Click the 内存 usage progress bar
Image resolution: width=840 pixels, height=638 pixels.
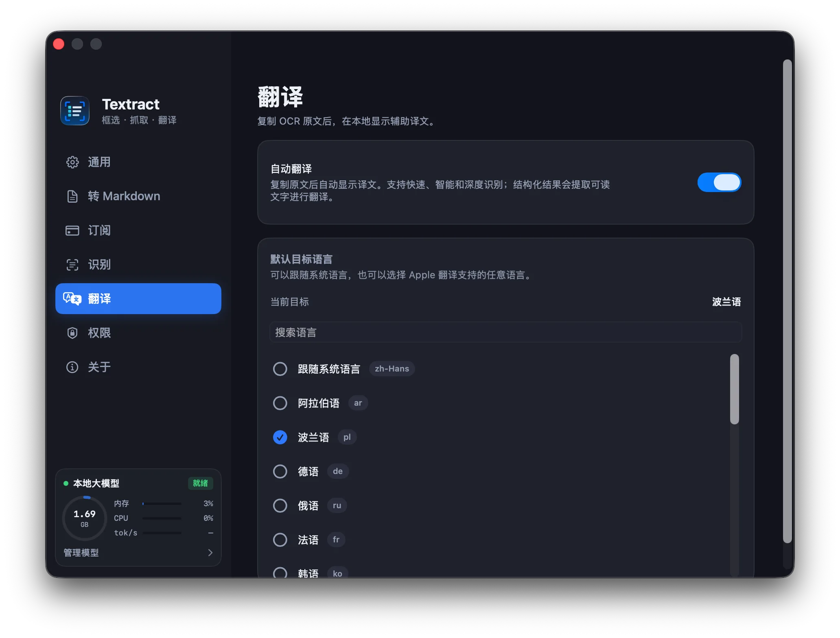click(162, 504)
